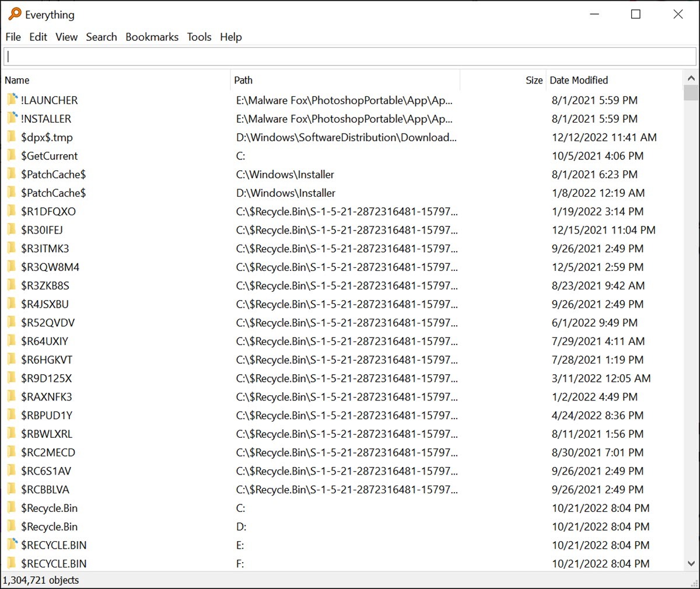The height and width of the screenshot is (589, 700).
Task: Open the File menu
Action: [x=13, y=37]
